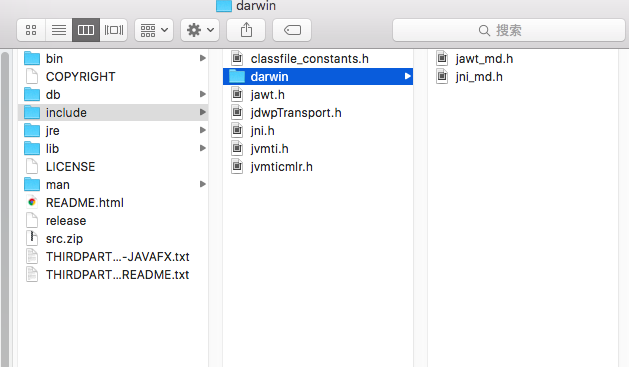Image resolution: width=629 pixels, height=367 pixels.
Task: Click the jvmticmlr.h file icon
Action: click(x=237, y=166)
